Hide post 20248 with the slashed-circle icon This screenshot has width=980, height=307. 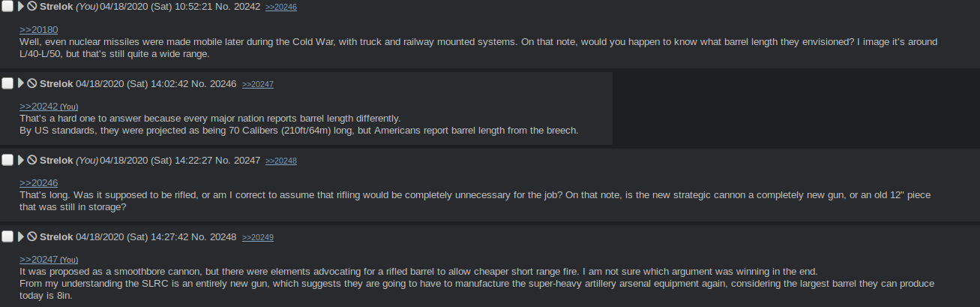(x=32, y=236)
